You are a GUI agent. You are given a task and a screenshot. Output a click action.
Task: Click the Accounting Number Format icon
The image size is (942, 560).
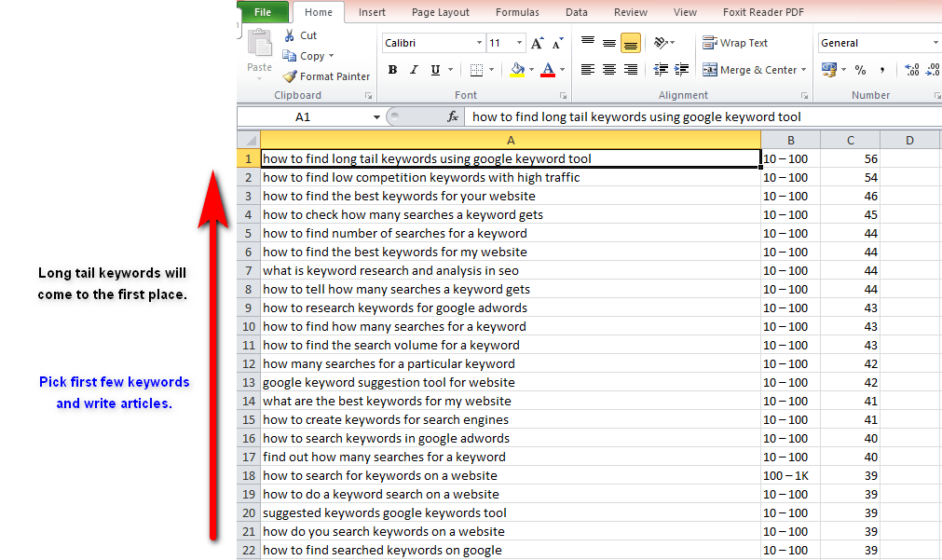pyautogui.click(x=829, y=70)
